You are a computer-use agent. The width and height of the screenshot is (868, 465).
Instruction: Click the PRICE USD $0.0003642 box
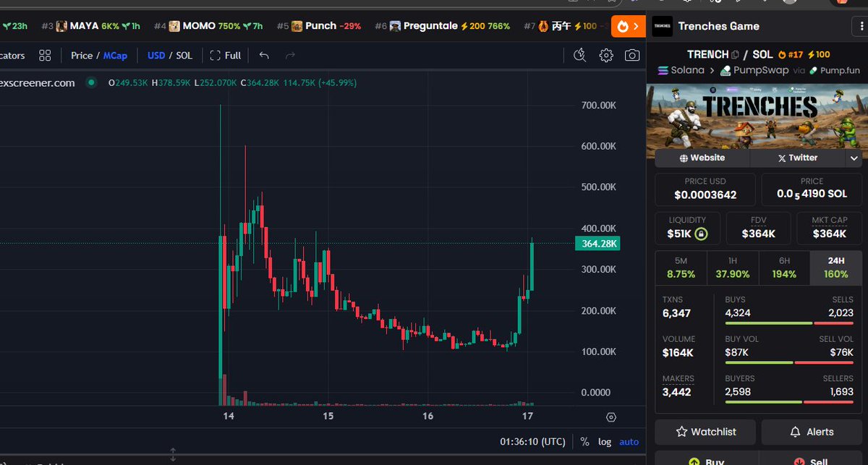tap(705, 189)
